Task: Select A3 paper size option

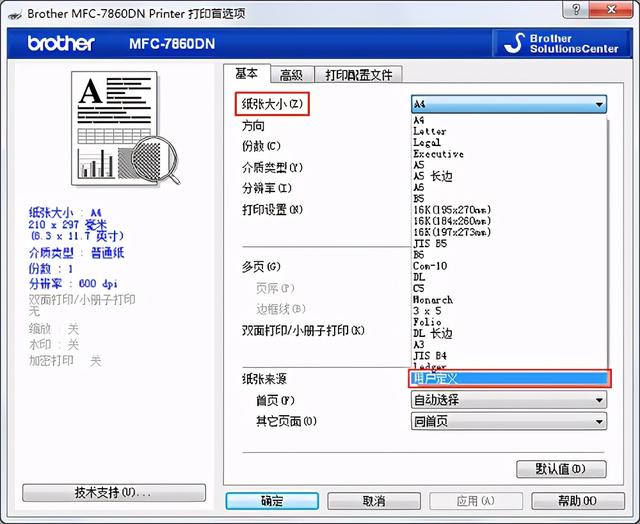Action: click(x=419, y=344)
